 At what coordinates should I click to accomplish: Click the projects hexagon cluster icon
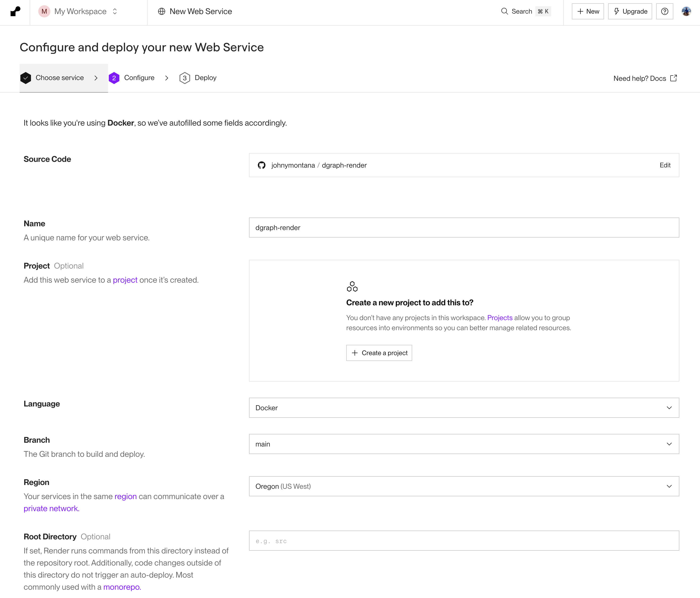coord(352,286)
